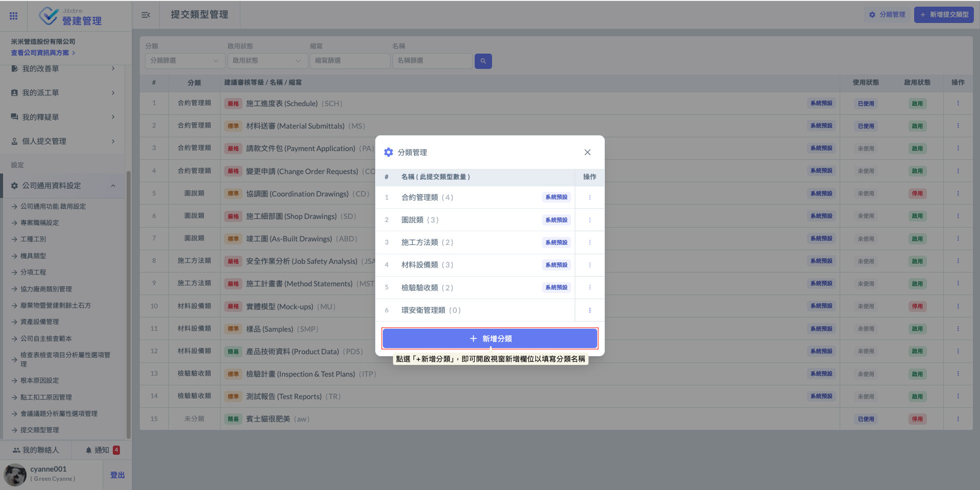Screen dimensions: 980x490
Task: Click the 名稱篩選 input field
Action: pos(432,61)
